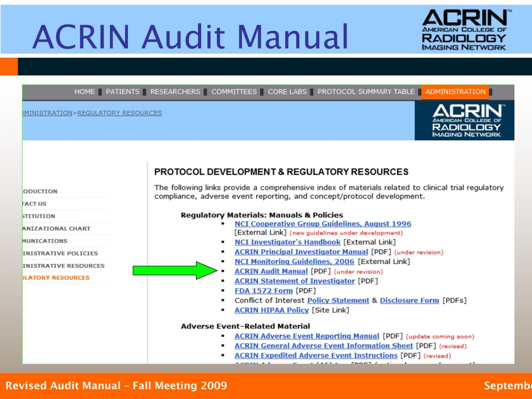
Task: Open the PATIENTS navigation tab
Action: click(122, 92)
